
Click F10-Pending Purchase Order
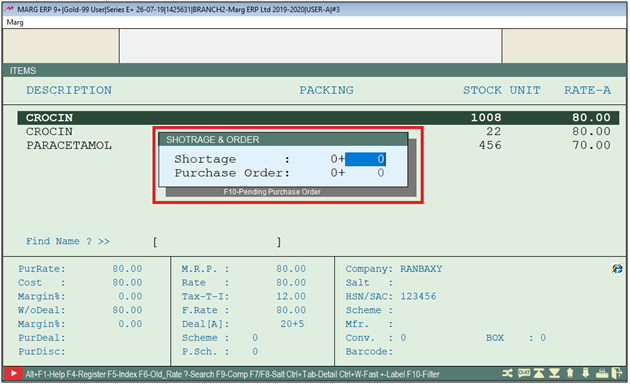click(272, 192)
